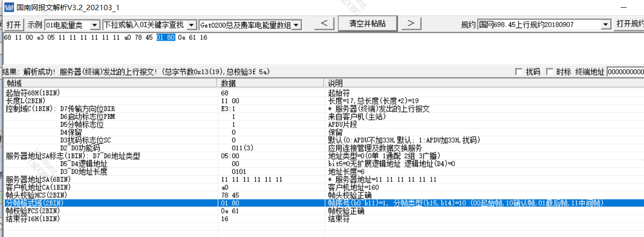Click the previous '<' button
644x237 pixels.
324,23
